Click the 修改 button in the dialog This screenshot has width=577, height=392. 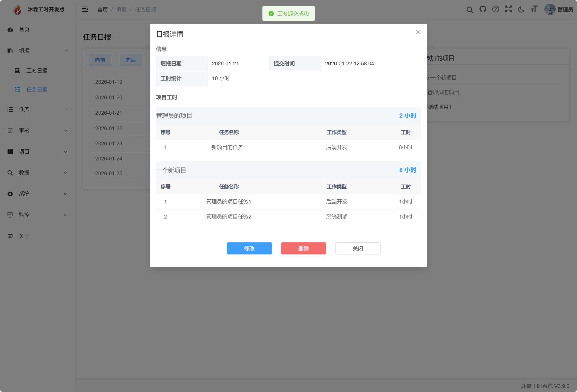(249, 248)
